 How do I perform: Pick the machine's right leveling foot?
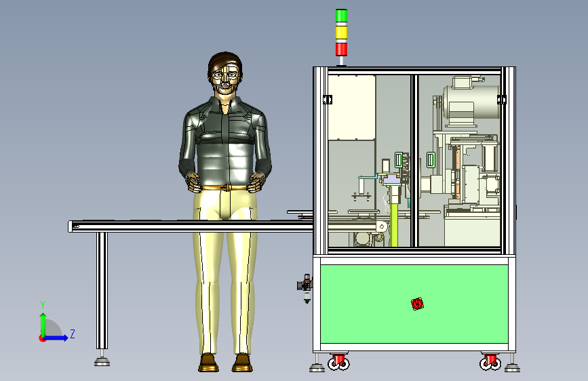512,367
